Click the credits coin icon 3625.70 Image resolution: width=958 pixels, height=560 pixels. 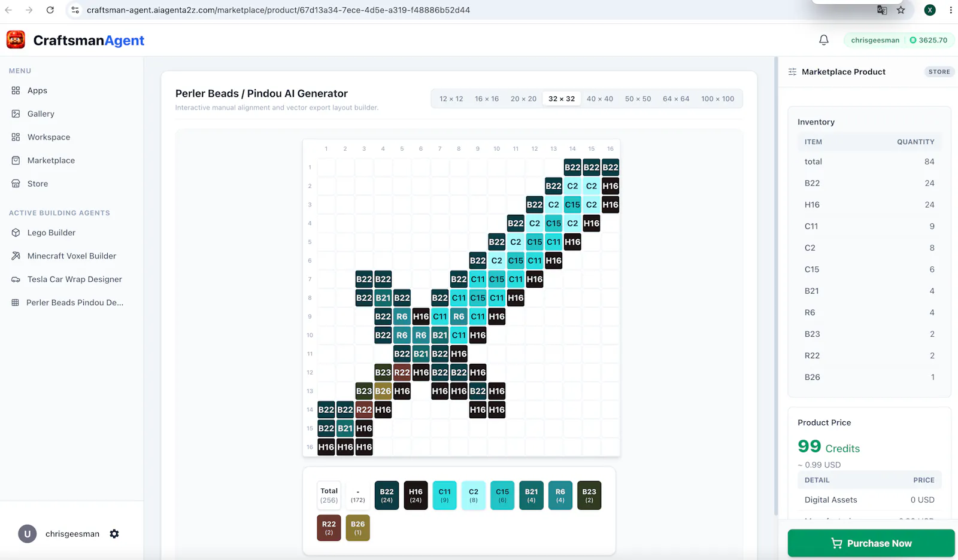coord(913,40)
